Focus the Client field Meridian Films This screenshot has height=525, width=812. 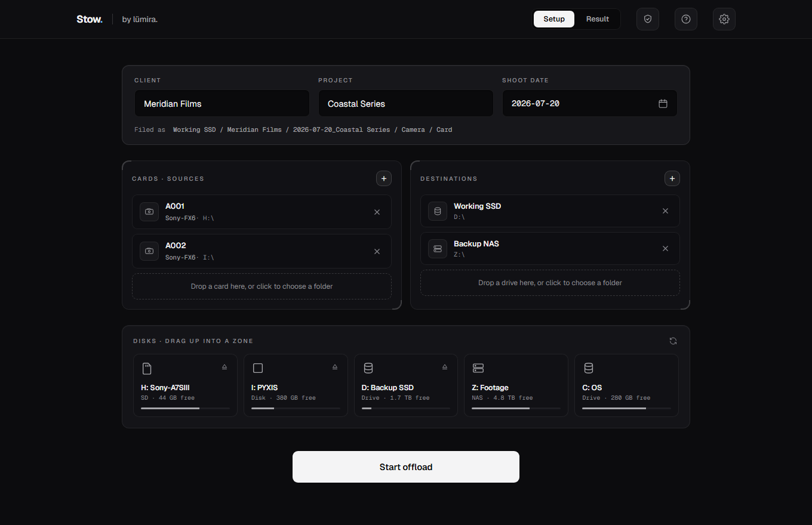coord(222,103)
